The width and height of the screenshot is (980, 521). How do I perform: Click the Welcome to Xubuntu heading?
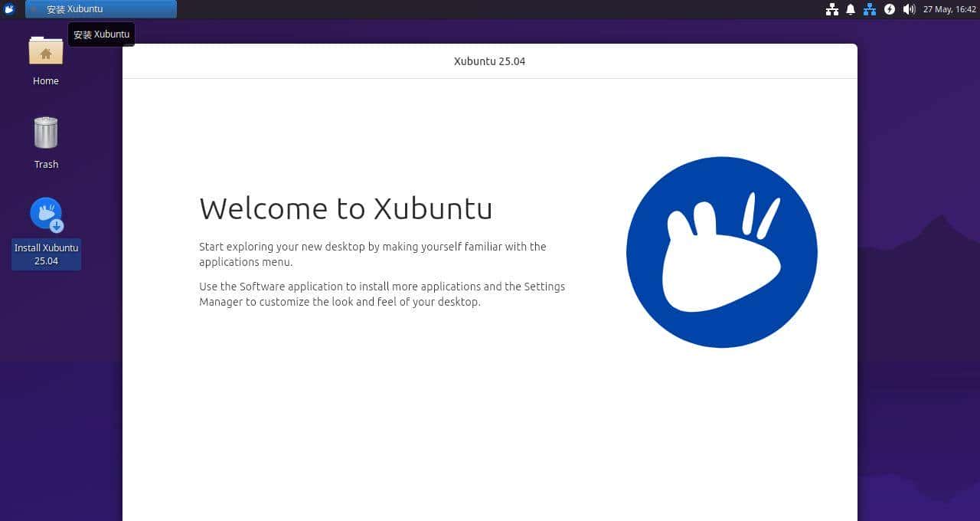pos(345,208)
